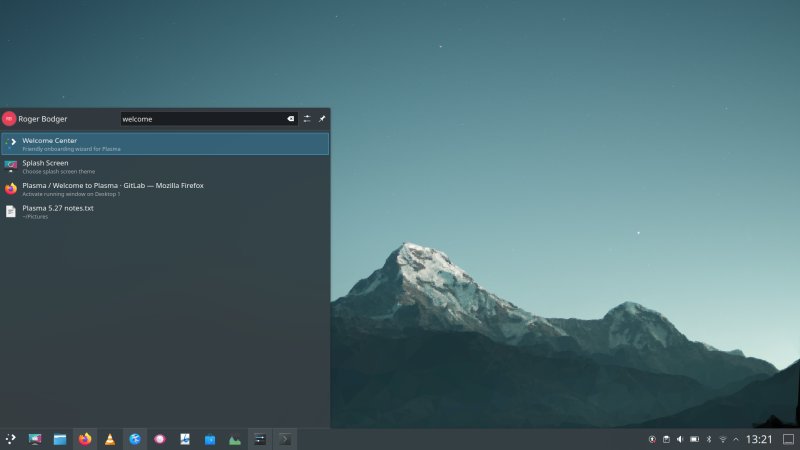Activate the Welcome to Plasma Firefox window result

165,188
